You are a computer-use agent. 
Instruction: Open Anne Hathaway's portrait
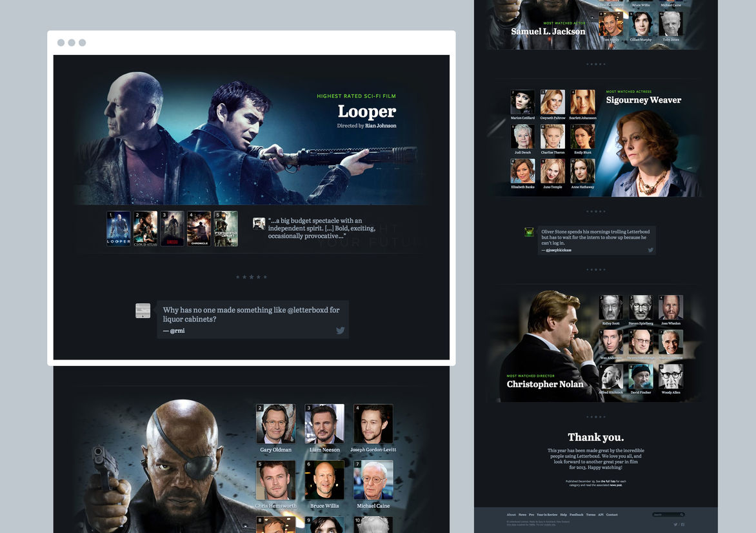[x=582, y=171]
